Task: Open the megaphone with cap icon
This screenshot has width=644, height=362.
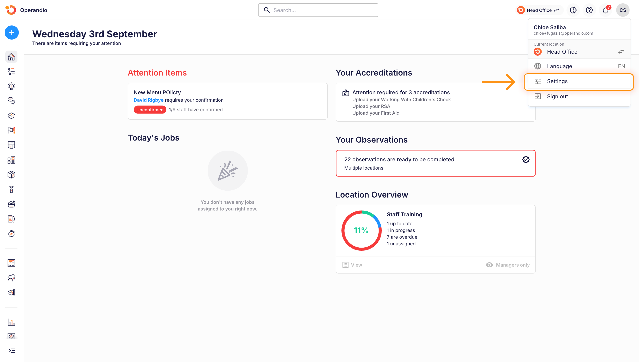Action: (11, 293)
